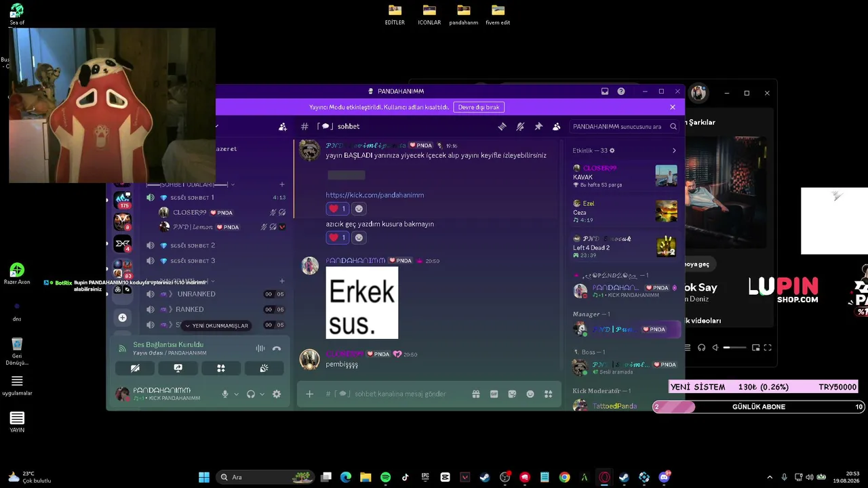
Task: Open Epic Games Launcher from the taskbar
Action: (x=425, y=477)
